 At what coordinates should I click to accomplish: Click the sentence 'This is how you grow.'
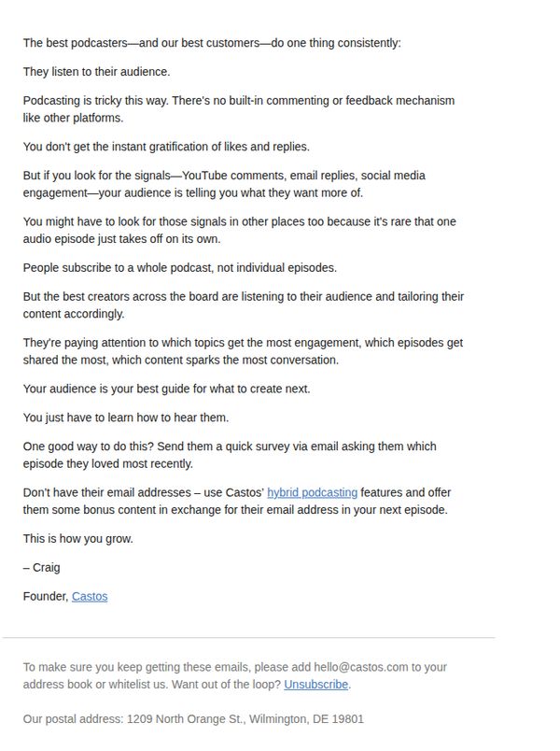[78, 539]
